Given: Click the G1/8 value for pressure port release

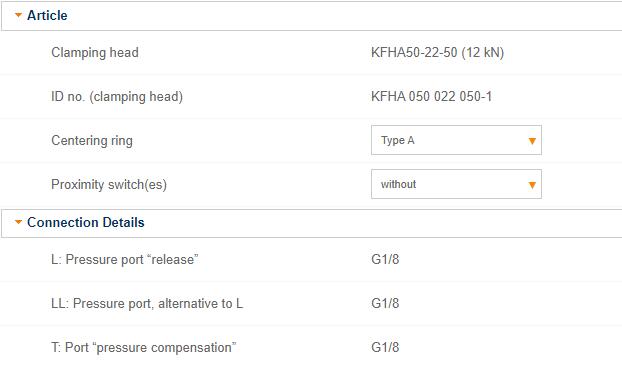Looking at the screenshot, I should pyautogui.click(x=385, y=259).
